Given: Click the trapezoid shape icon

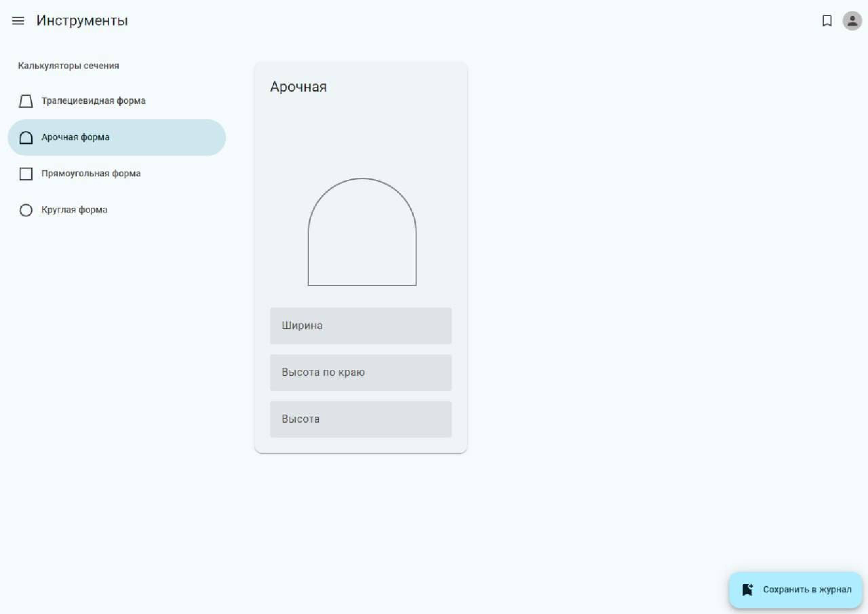Looking at the screenshot, I should [26, 101].
